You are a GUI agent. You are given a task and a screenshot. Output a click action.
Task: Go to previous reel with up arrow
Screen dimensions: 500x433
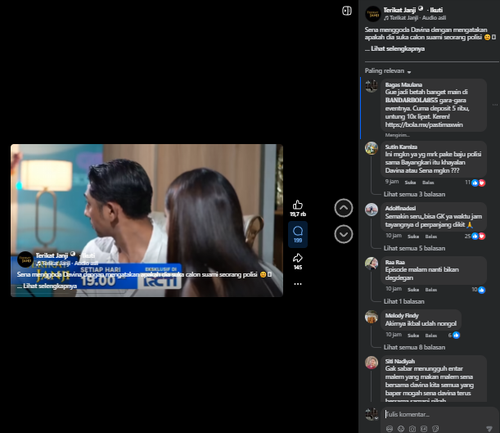tap(343, 208)
